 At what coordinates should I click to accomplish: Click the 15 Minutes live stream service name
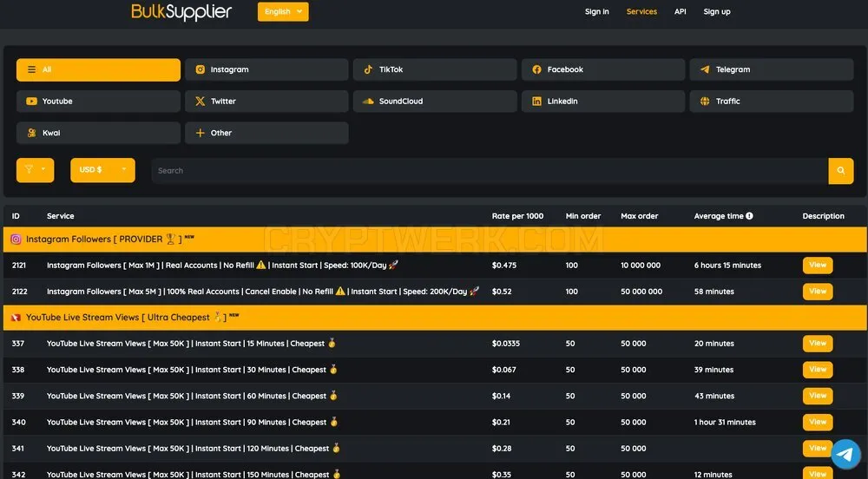tap(192, 344)
